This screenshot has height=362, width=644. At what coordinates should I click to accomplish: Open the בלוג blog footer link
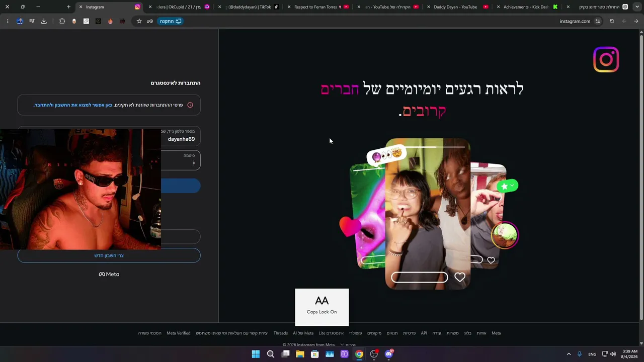click(x=468, y=333)
